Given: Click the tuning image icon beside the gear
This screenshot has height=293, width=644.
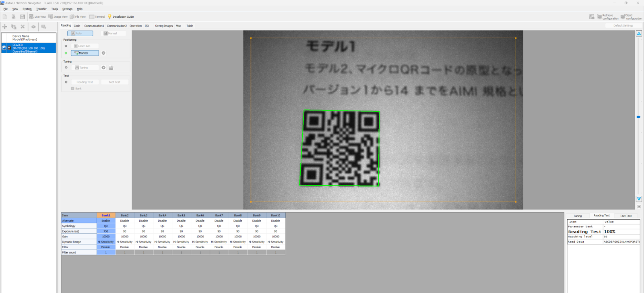Looking at the screenshot, I should pyautogui.click(x=111, y=68).
